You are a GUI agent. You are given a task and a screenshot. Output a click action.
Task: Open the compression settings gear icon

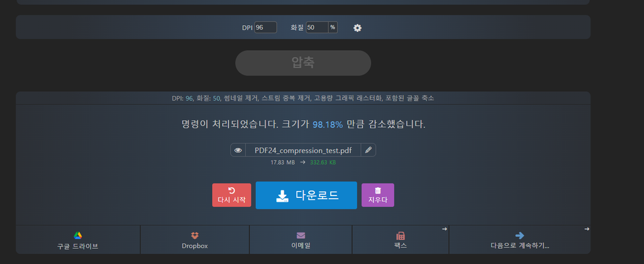[357, 28]
